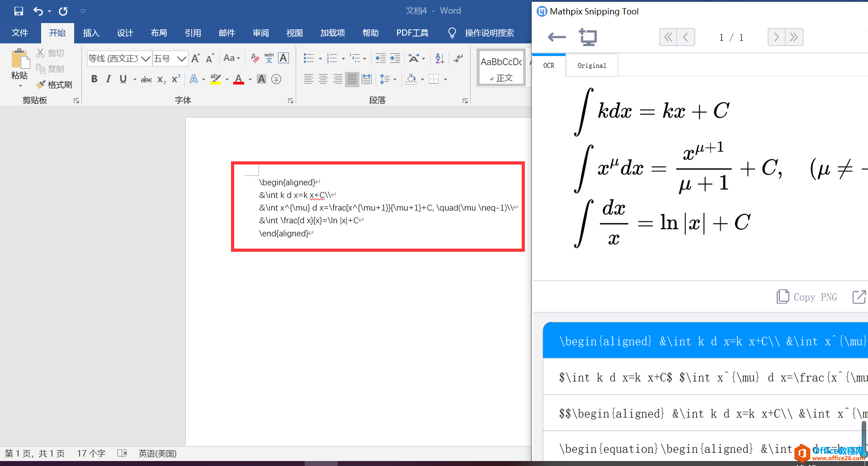Click the back arrow in Mathpix Snipping Tool
This screenshot has width=868, height=466.
point(556,38)
